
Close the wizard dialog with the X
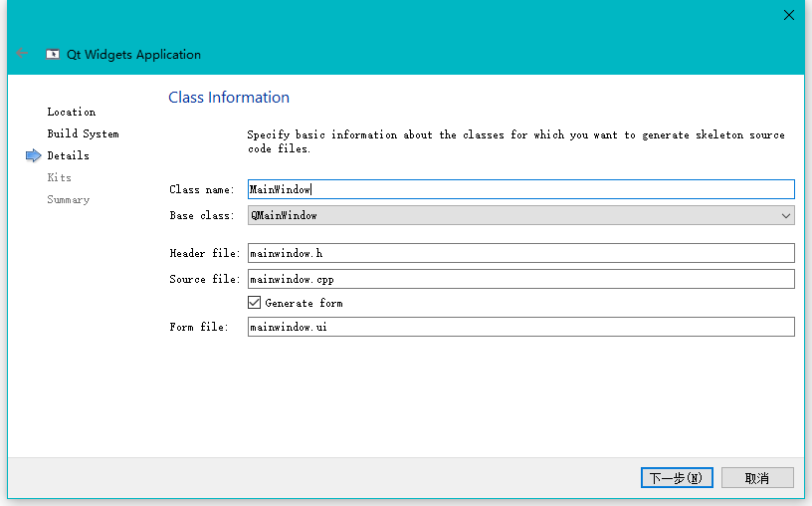tap(789, 15)
